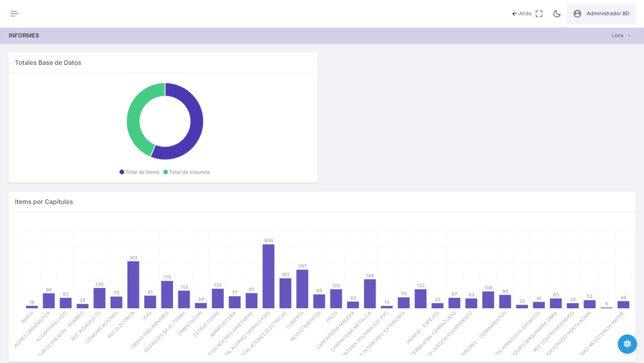Click the fullscreen expand icon

tap(539, 14)
